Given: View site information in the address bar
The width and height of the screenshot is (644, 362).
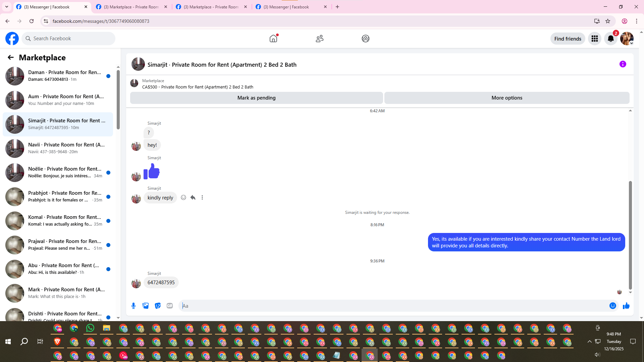Looking at the screenshot, I should tap(46, 21).
